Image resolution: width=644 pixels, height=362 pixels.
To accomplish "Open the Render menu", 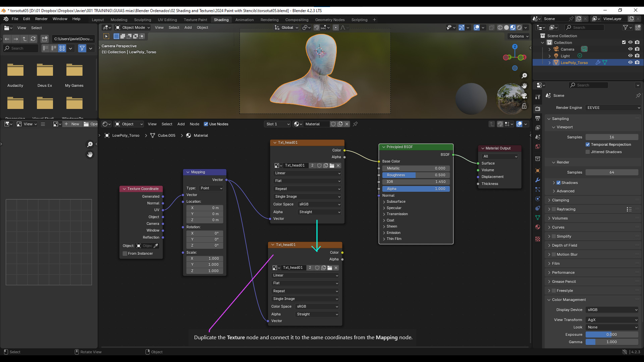I will 41,19.
